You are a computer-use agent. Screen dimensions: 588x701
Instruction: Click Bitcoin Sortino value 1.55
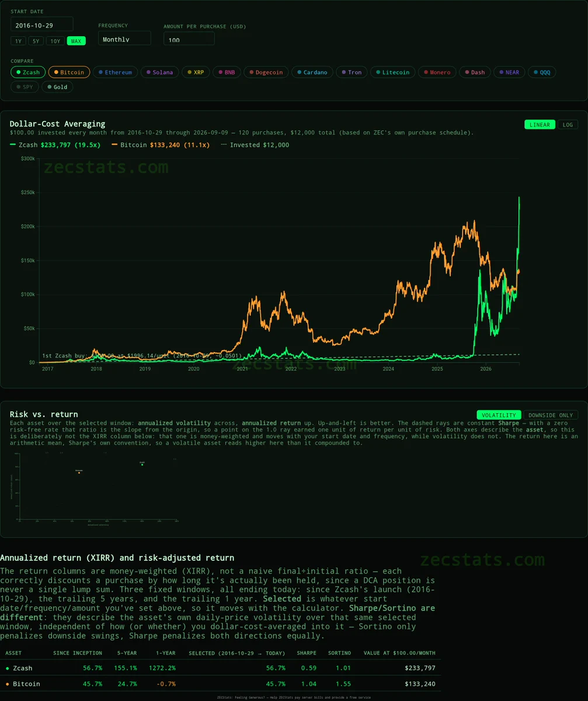coord(343,683)
